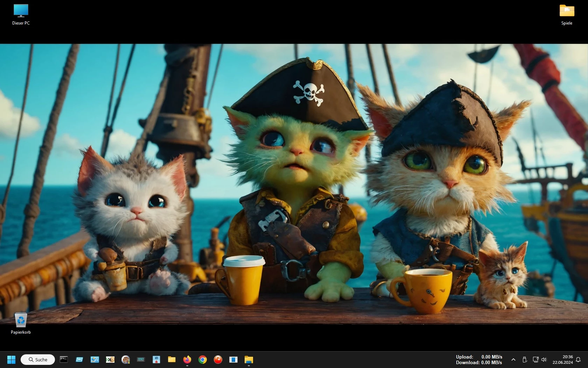The width and height of the screenshot is (588, 368).
Task: Open the Papierkorb recycle bin
Action: coord(21,323)
